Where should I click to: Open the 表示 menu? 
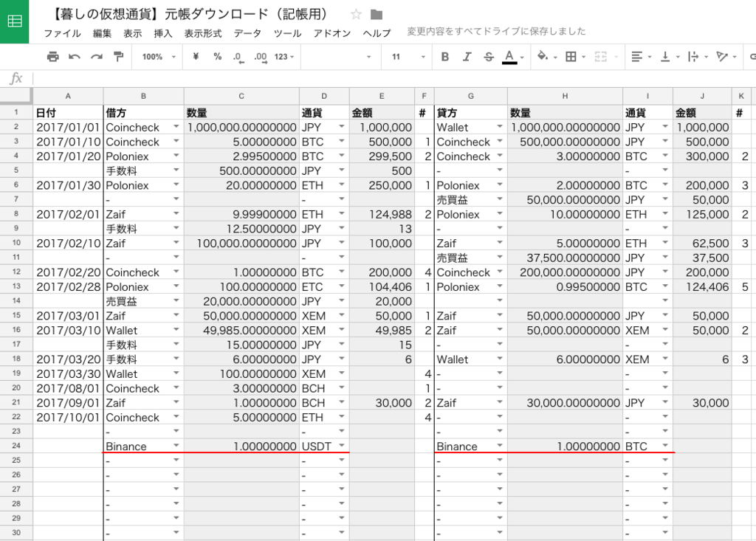coord(133,33)
